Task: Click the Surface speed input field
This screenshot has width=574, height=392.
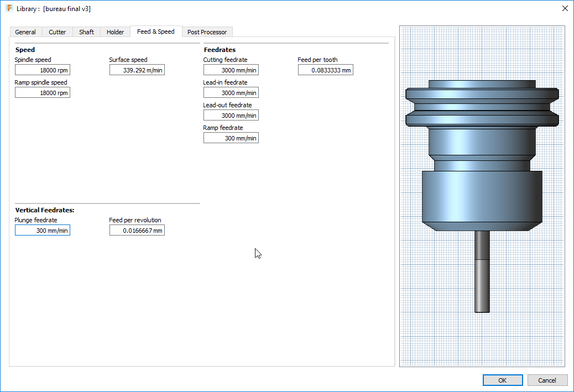Action: click(137, 70)
